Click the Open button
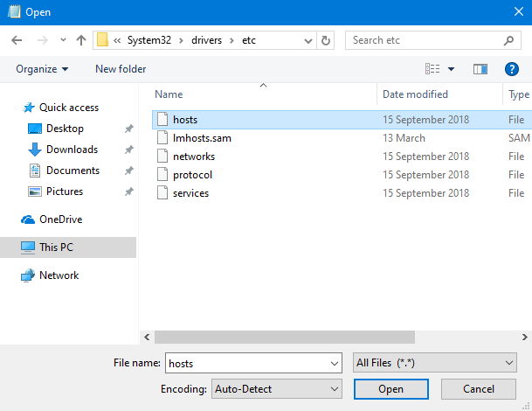This screenshot has width=532, height=411. 390,389
